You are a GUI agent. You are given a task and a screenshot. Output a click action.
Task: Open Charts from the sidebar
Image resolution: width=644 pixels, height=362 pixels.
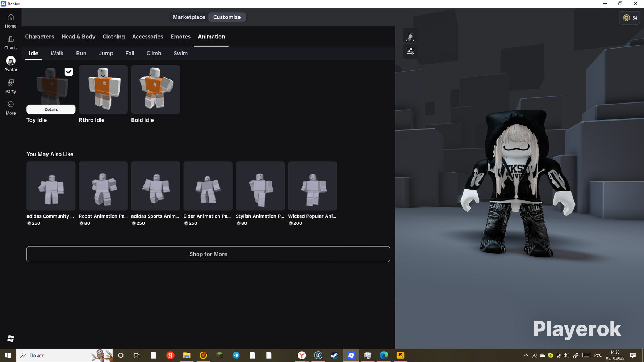(x=11, y=42)
